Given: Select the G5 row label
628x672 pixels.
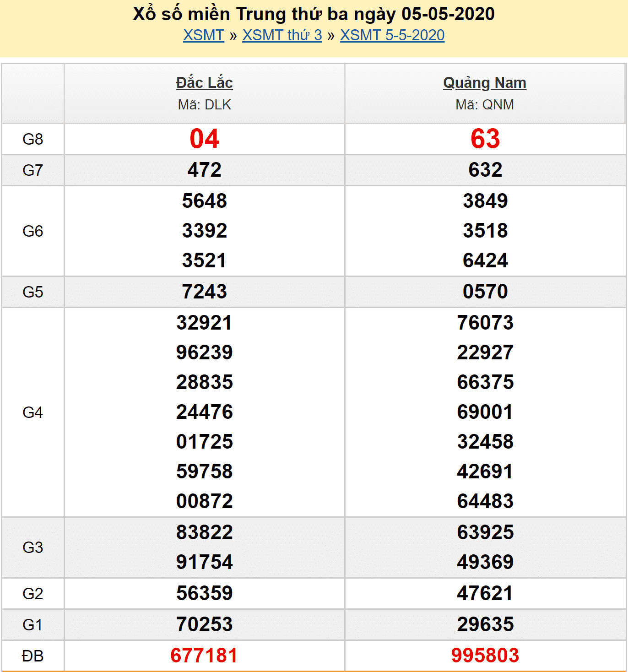Looking at the screenshot, I should click(33, 292).
